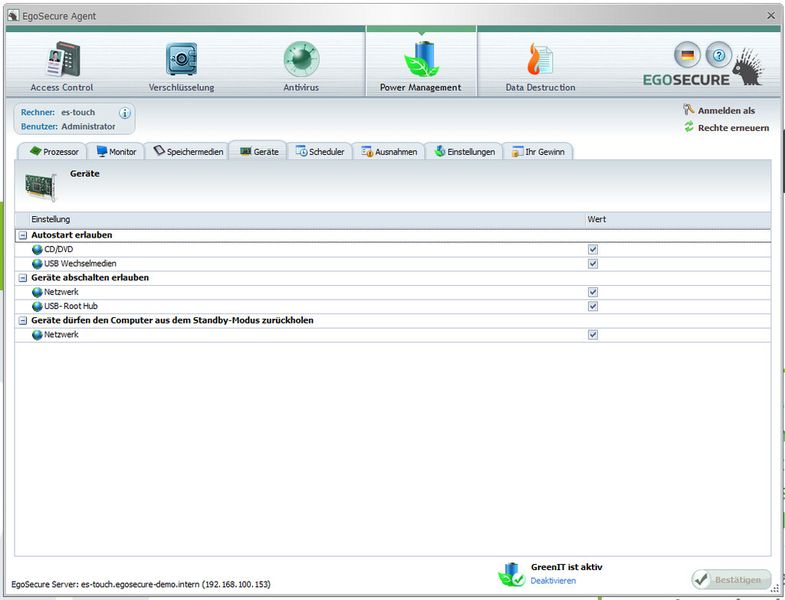Select the CD/DVD row label
Viewport: 785px width, 600px height.
[59, 249]
